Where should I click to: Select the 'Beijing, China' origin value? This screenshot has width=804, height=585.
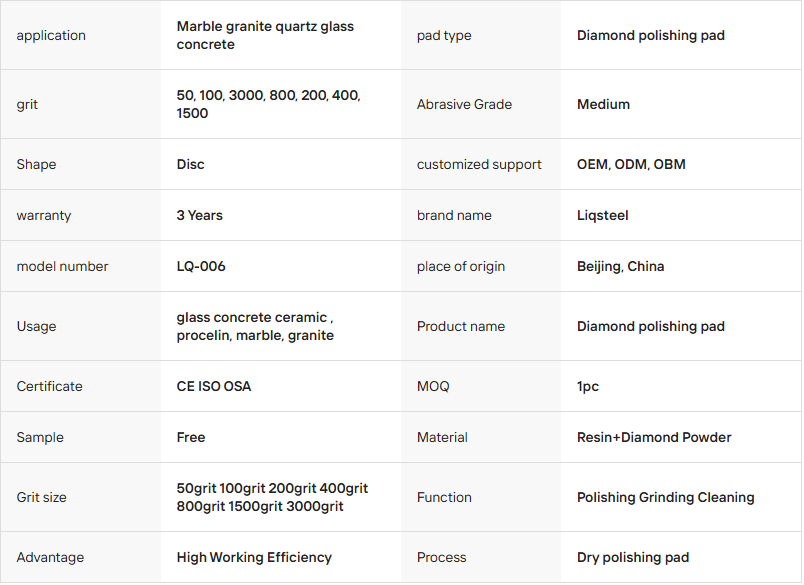click(x=620, y=266)
